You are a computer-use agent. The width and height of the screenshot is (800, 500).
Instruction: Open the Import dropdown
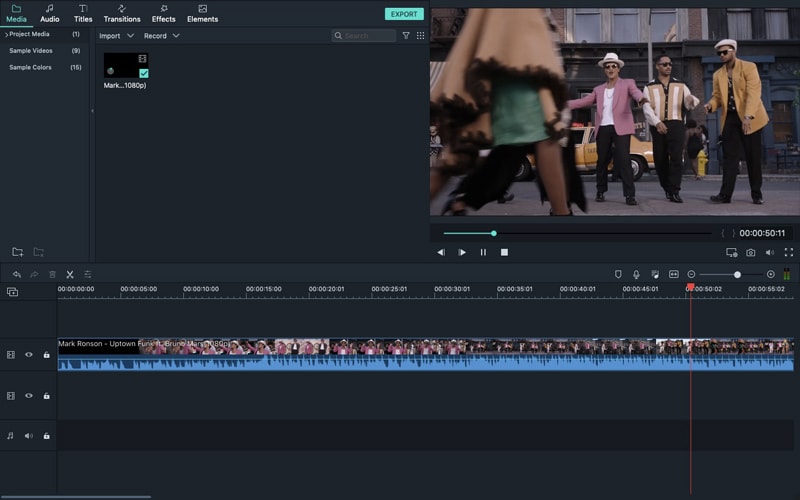point(116,36)
